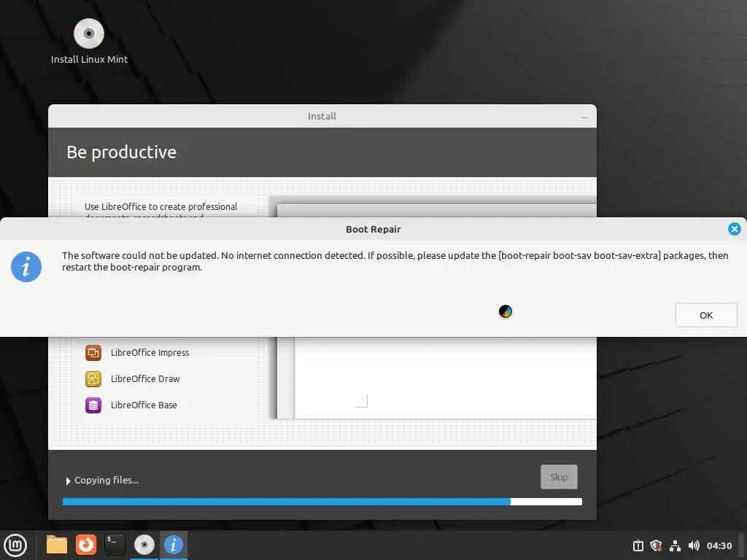Viewport: 747px width, 560px height.
Task: Click the LibreOffice Impress icon
Action: click(x=93, y=353)
